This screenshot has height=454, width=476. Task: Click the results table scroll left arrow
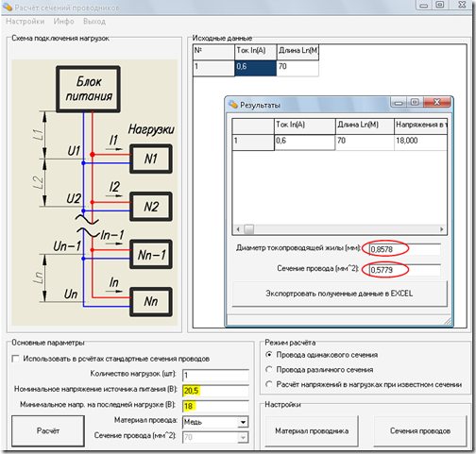(x=238, y=229)
